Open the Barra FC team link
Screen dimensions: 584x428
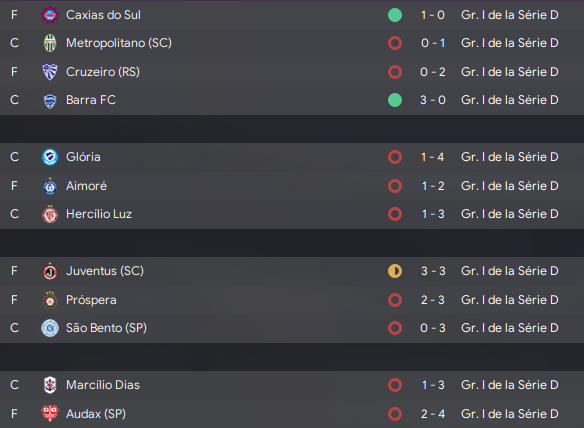[x=91, y=100]
